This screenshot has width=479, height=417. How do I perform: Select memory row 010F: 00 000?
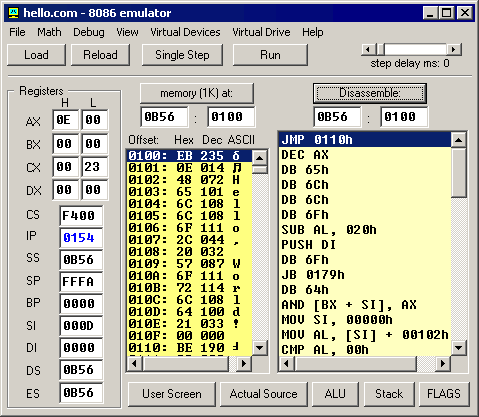click(x=189, y=336)
